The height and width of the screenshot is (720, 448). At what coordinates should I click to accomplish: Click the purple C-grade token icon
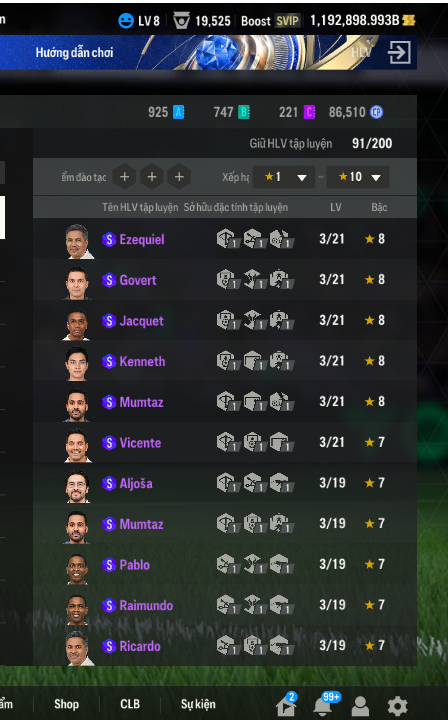(x=309, y=112)
